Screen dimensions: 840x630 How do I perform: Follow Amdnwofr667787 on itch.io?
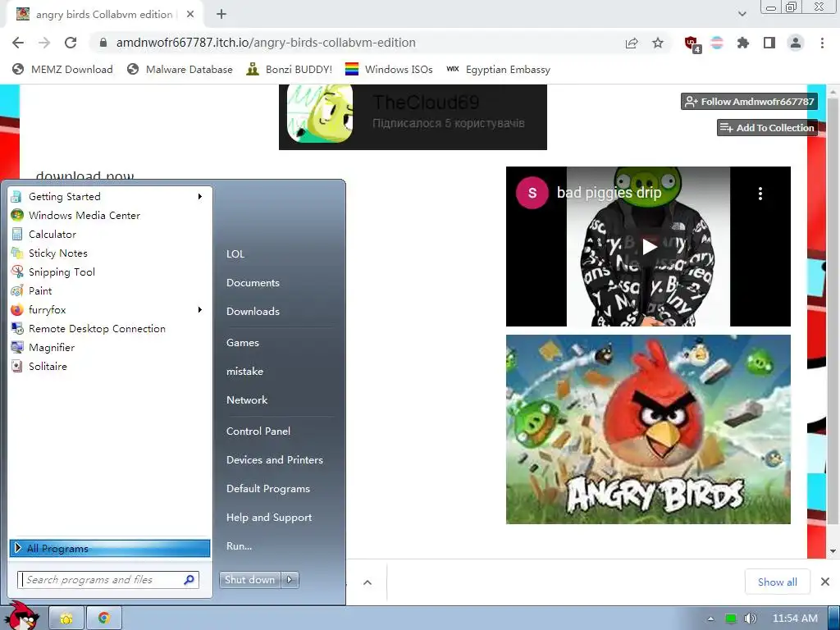tap(750, 101)
